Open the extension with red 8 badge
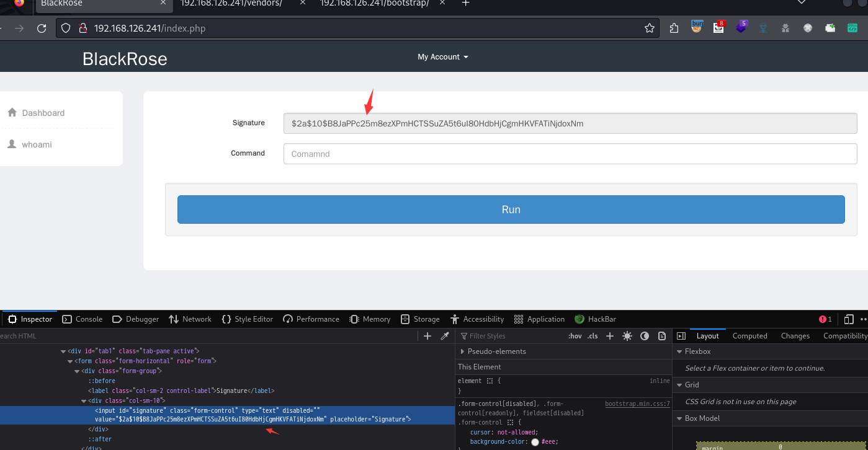Screen dimensions: 868x450 tap(718, 28)
